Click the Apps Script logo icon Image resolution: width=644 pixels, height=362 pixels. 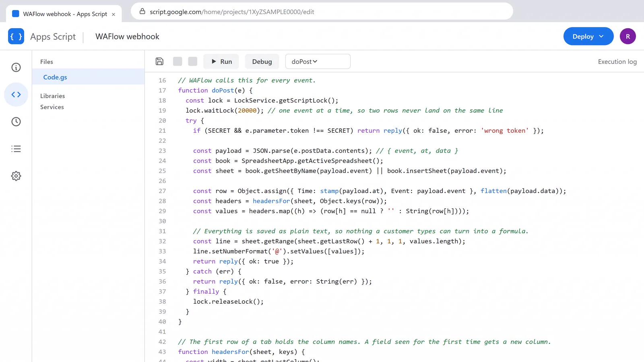[16, 36]
